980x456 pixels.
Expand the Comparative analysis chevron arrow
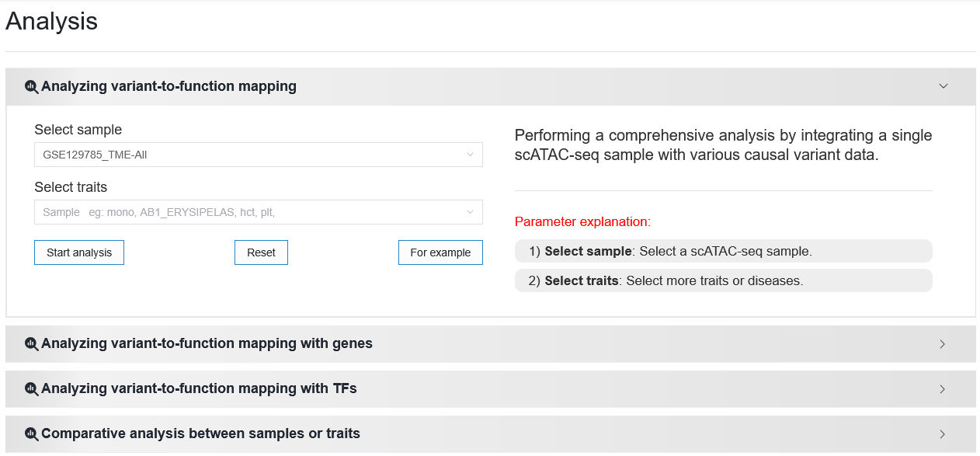(943, 434)
